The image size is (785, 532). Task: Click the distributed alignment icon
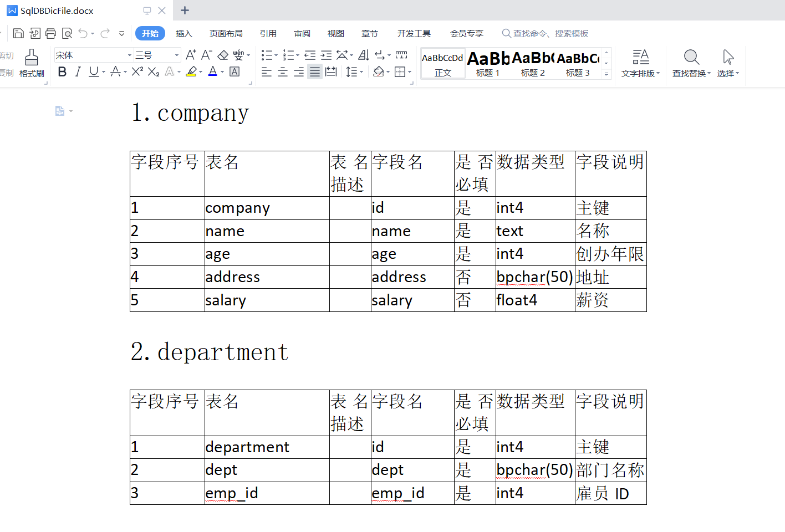point(331,71)
